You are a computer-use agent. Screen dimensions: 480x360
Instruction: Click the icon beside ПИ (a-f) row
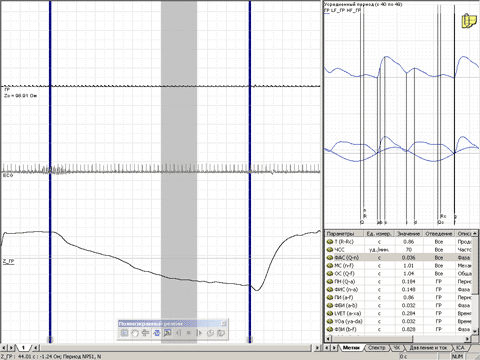coord(330,298)
